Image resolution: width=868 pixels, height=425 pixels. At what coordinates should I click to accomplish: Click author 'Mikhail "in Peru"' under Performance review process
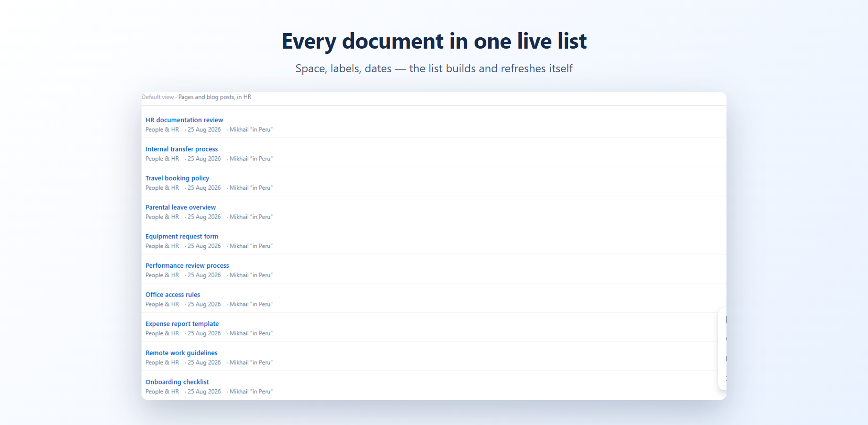(251, 275)
